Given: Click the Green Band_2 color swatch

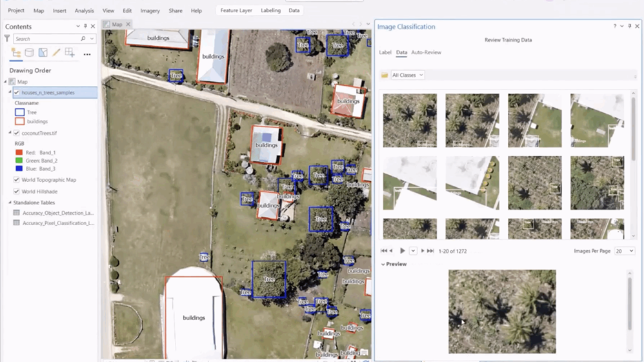Looking at the screenshot, I should (x=19, y=161).
